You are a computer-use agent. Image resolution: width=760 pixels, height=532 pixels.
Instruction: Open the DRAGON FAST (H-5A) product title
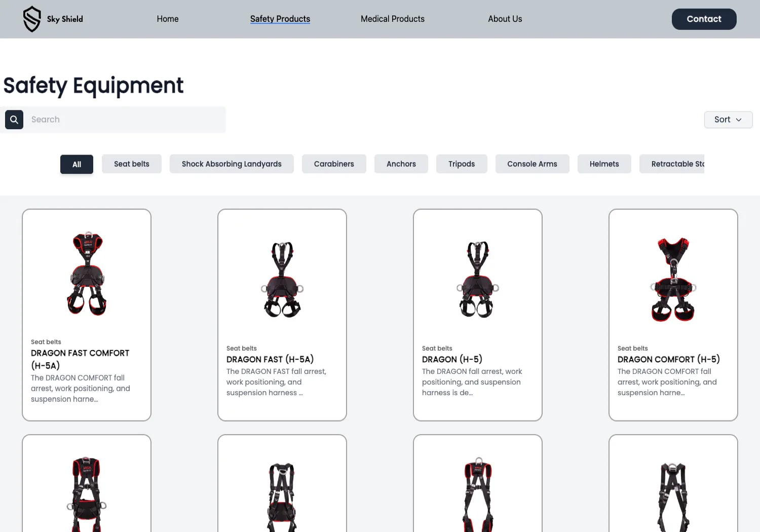(270, 359)
